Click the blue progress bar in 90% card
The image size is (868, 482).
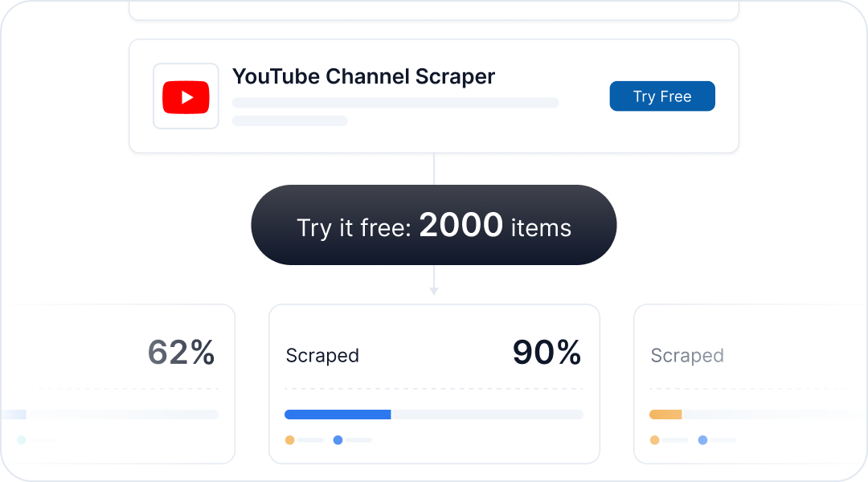point(338,415)
